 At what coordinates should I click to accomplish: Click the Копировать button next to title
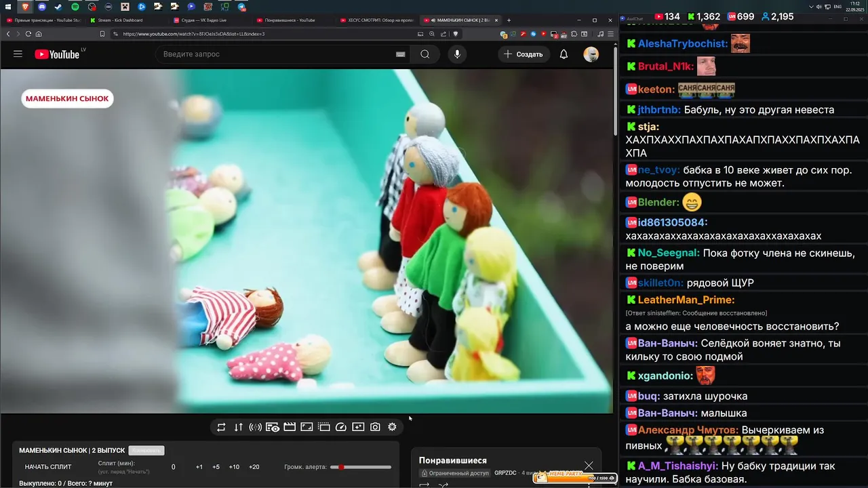[x=146, y=451]
